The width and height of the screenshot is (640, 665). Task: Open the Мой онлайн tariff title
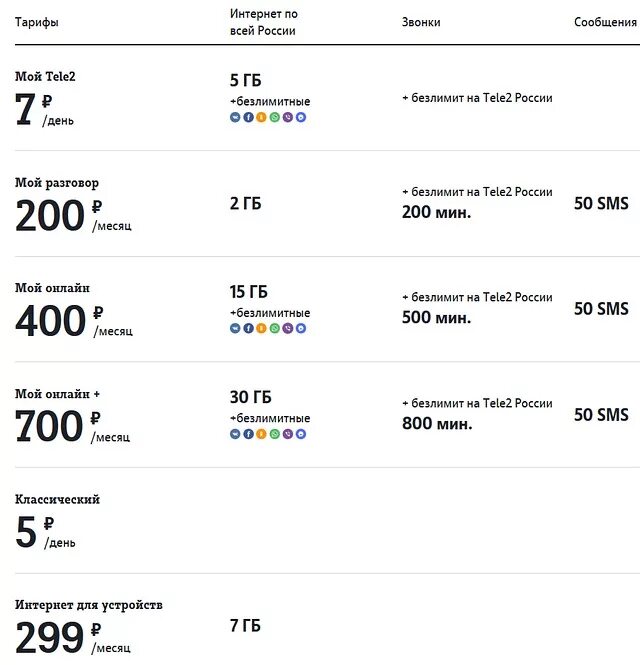pos(52,288)
